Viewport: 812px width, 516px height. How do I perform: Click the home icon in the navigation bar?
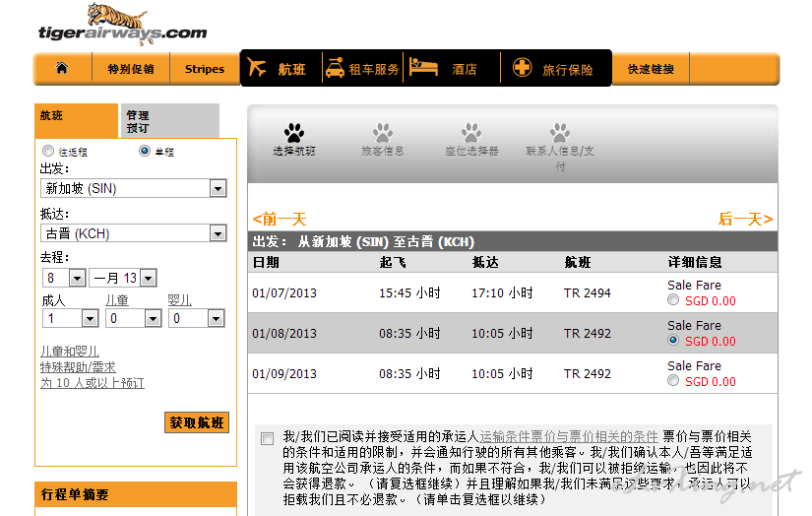(62, 68)
